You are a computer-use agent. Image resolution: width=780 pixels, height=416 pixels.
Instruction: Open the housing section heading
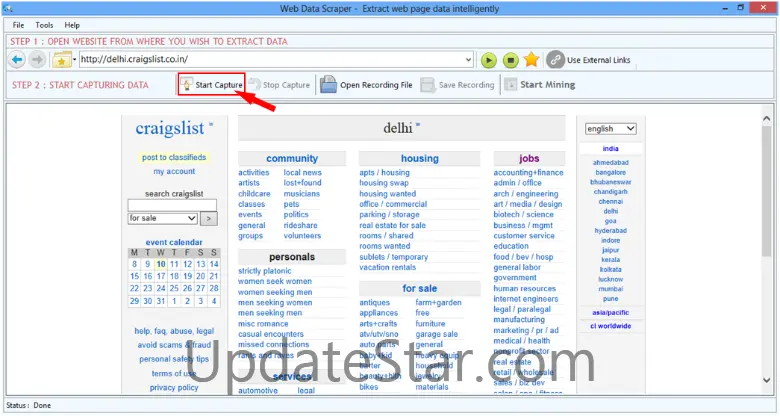pyautogui.click(x=420, y=158)
